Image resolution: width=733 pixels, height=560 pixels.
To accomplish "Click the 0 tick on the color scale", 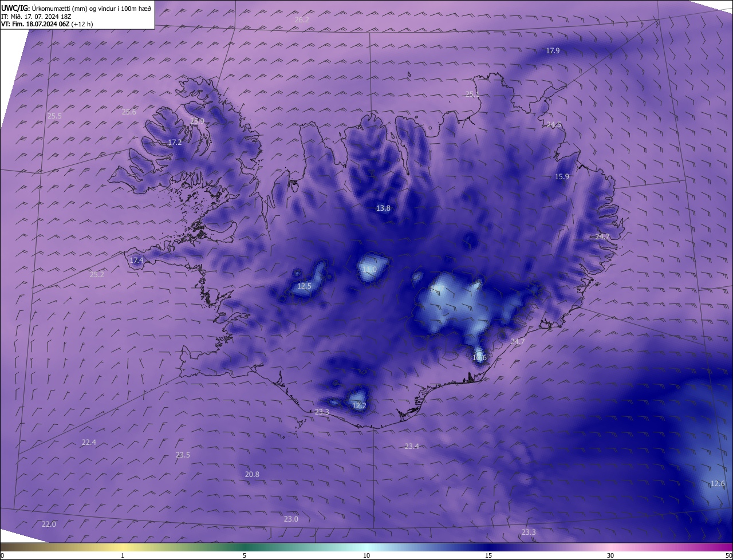I will point(2,556).
